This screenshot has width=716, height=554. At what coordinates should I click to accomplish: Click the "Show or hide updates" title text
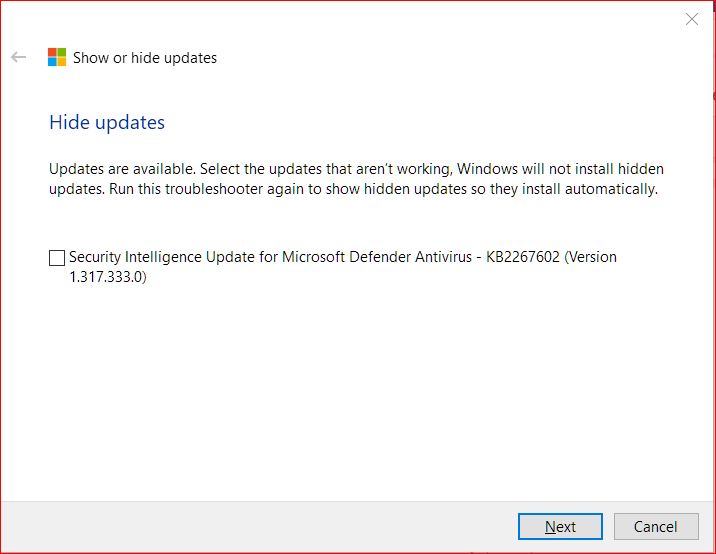145,58
